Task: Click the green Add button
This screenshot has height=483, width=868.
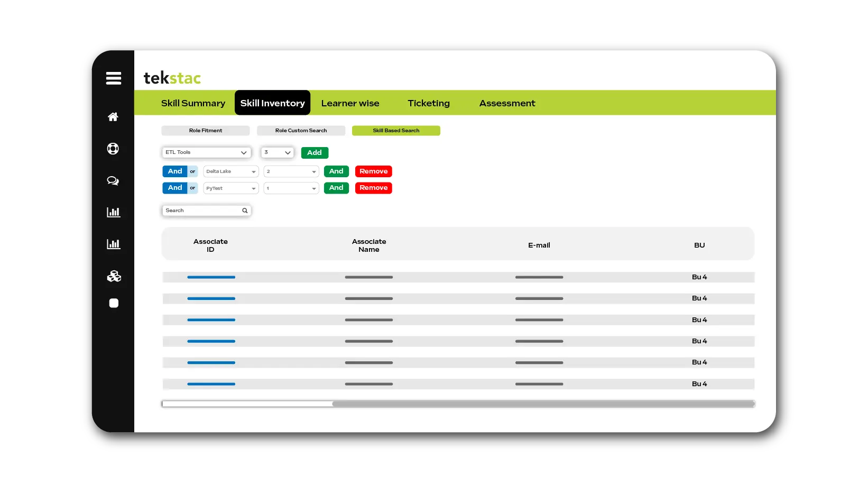Action: (315, 153)
